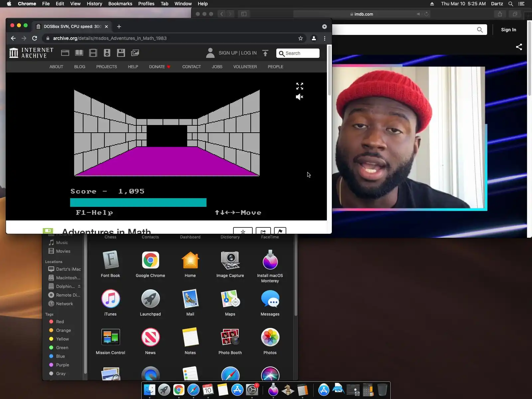Open the Chrome profile button

(x=314, y=38)
